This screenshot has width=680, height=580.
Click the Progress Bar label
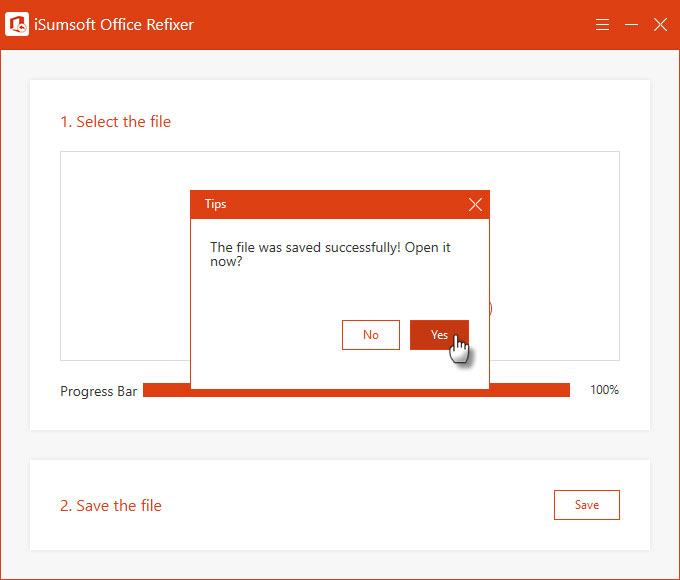click(98, 391)
